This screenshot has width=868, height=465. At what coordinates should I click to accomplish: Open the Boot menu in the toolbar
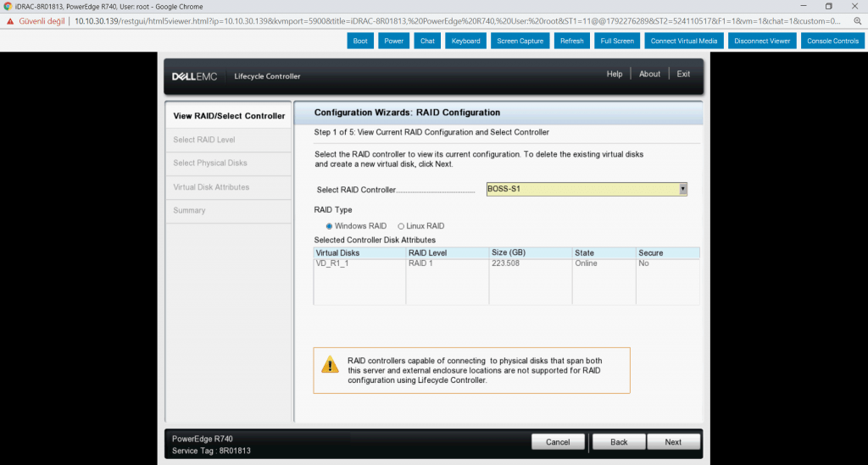pos(360,41)
